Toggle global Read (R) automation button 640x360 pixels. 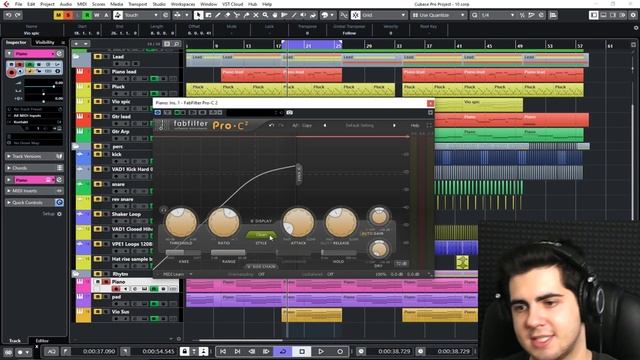(x=87, y=15)
